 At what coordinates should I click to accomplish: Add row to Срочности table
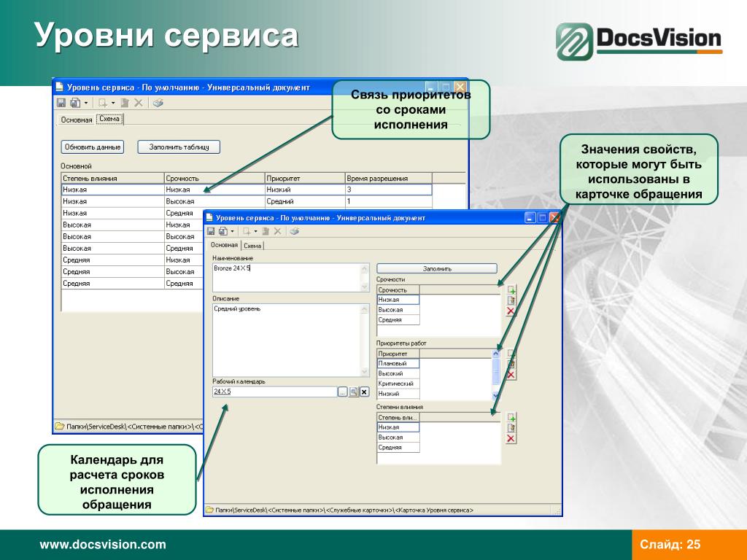pyautogui.click(x=511, y=290)
